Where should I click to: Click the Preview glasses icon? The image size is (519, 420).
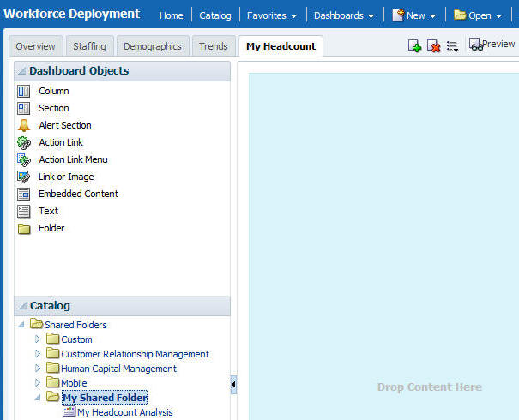[476, 45]
